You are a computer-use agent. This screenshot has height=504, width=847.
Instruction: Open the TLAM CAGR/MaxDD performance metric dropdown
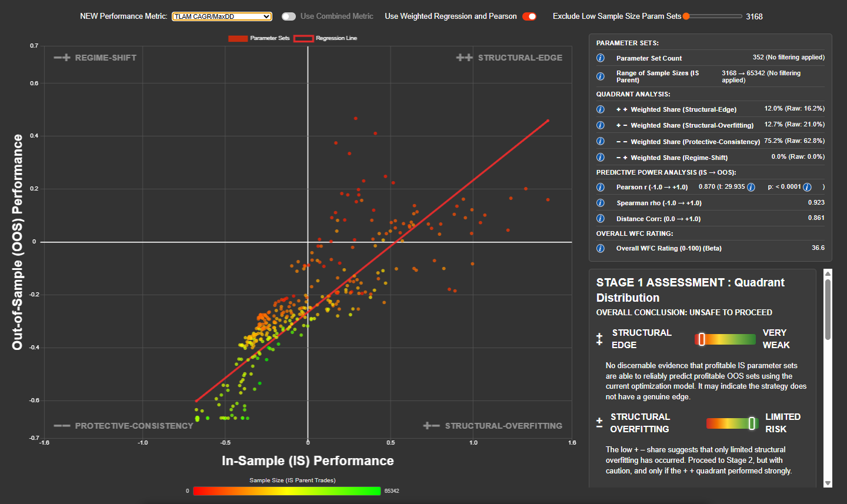pyautogui.click(x=222, y=16)
